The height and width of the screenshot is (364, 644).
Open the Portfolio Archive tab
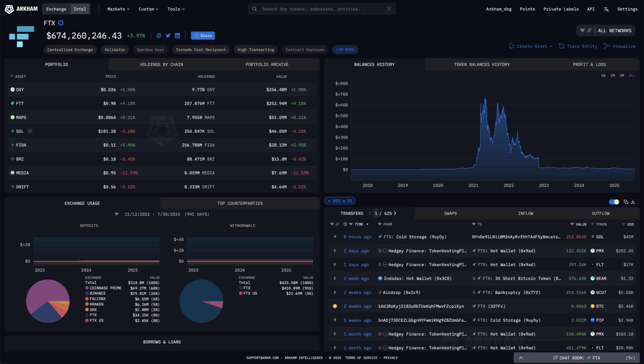click(267, 64)
